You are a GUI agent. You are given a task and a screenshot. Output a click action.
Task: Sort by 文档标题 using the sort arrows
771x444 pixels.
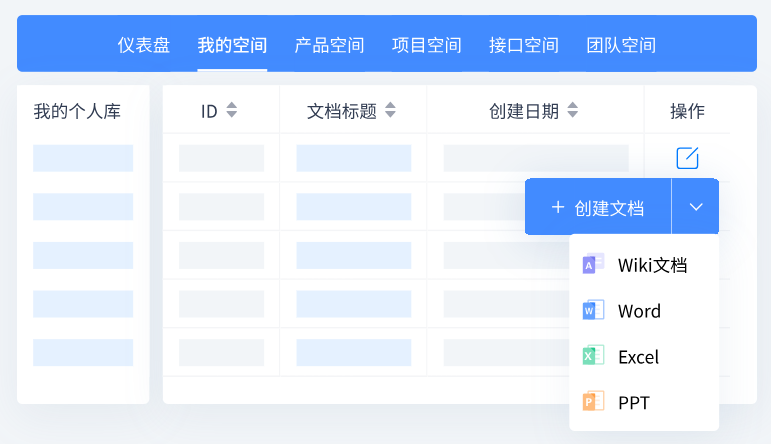click(x=391, y=111)
